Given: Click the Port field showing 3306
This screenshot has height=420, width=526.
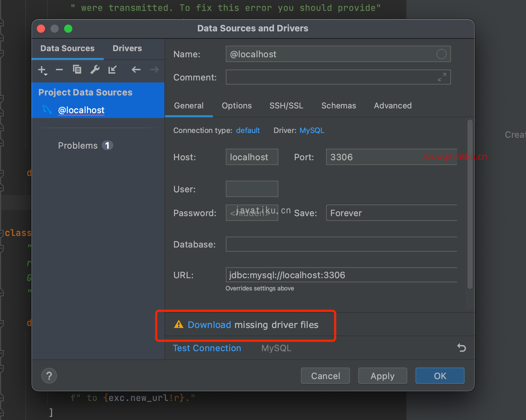Looking at the screenshot, I should [x=392, y=157].
